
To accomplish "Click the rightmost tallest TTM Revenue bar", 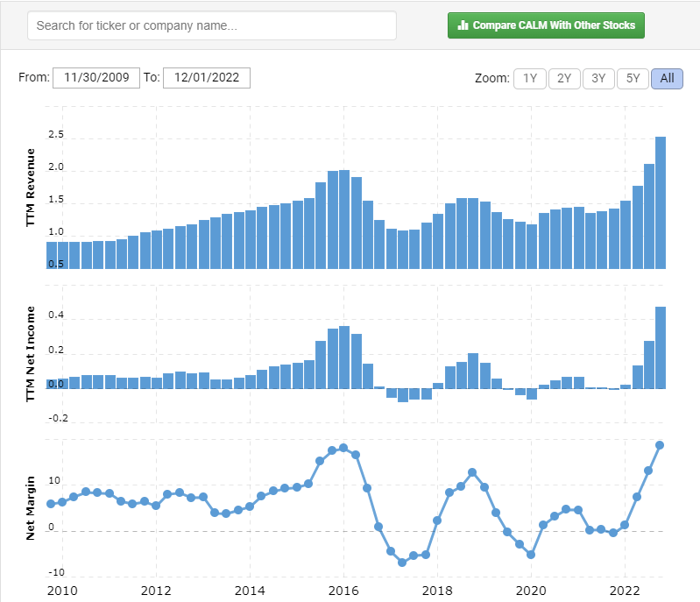I will (x=661, y=202).
